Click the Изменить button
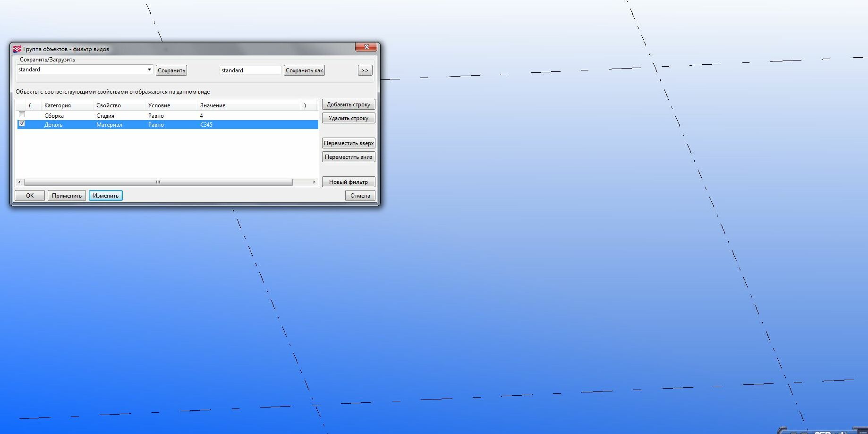The height and width of the screenshot is (434, 868). (106, 196)
